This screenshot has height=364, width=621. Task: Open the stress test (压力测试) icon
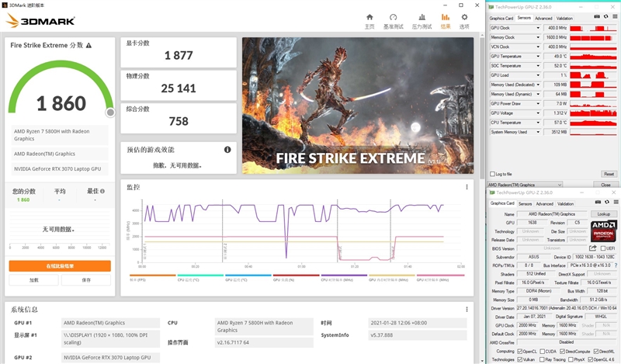click(x=422, y=17)
